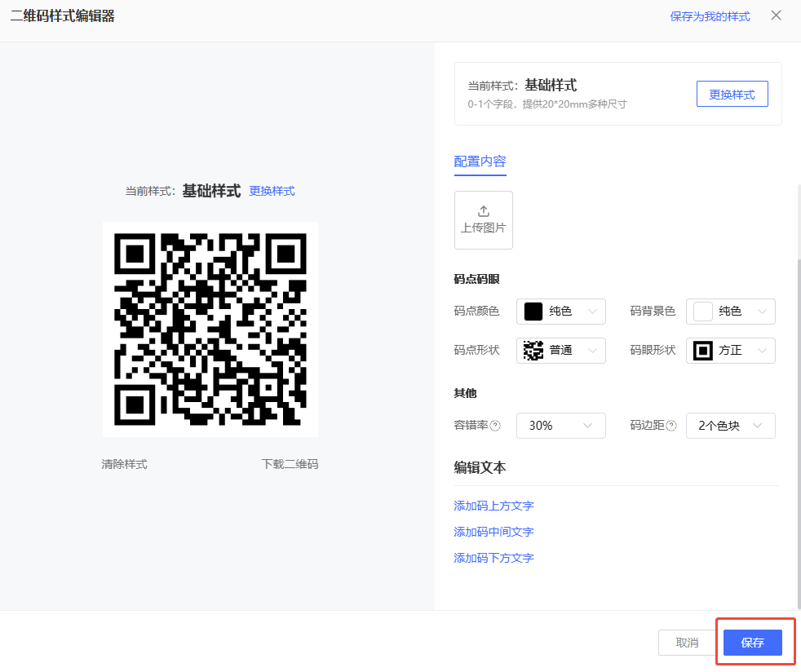Viewport: 801px width, 672px height.
Task: Click the black 码点颜色 color swatch
Action: (533, 312)
